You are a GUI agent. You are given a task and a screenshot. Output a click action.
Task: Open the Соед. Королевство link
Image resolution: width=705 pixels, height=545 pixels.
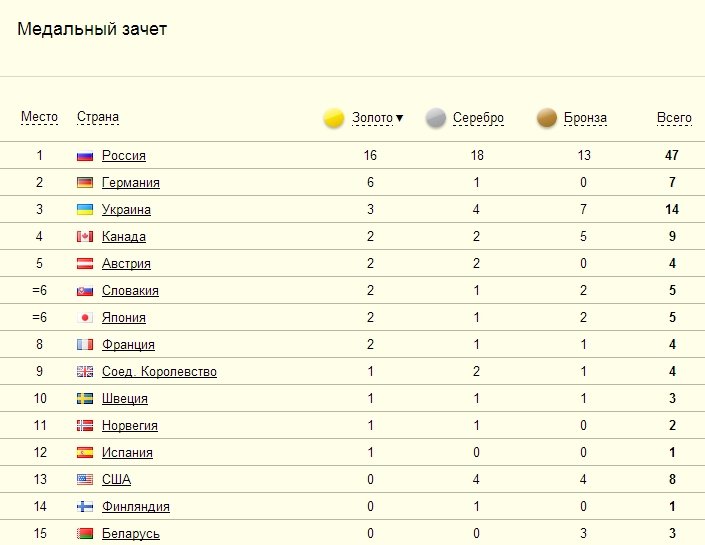click(x=159, y=371)
